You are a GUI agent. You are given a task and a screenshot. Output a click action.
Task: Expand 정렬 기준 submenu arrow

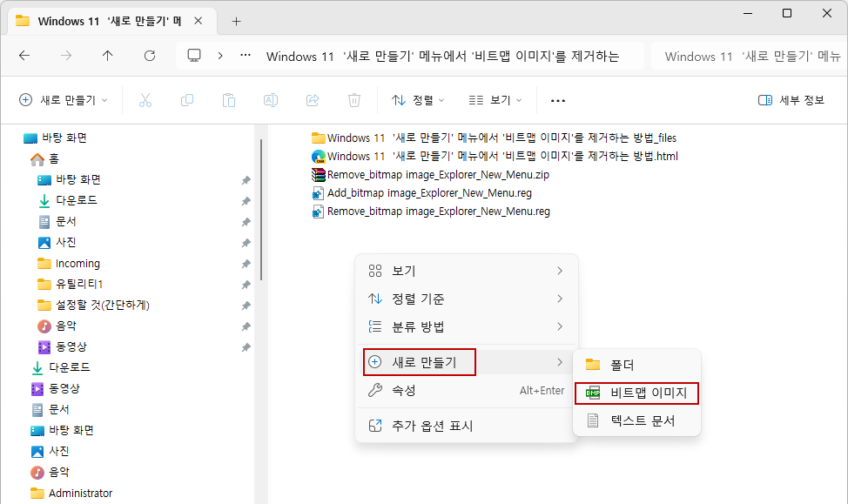[x=560, y=299]
